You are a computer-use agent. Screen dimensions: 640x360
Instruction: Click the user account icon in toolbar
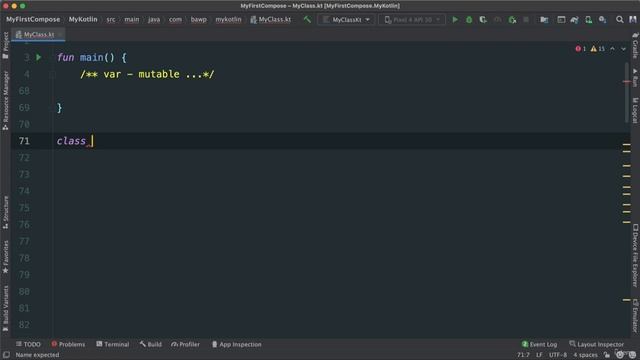pos(633,19)
